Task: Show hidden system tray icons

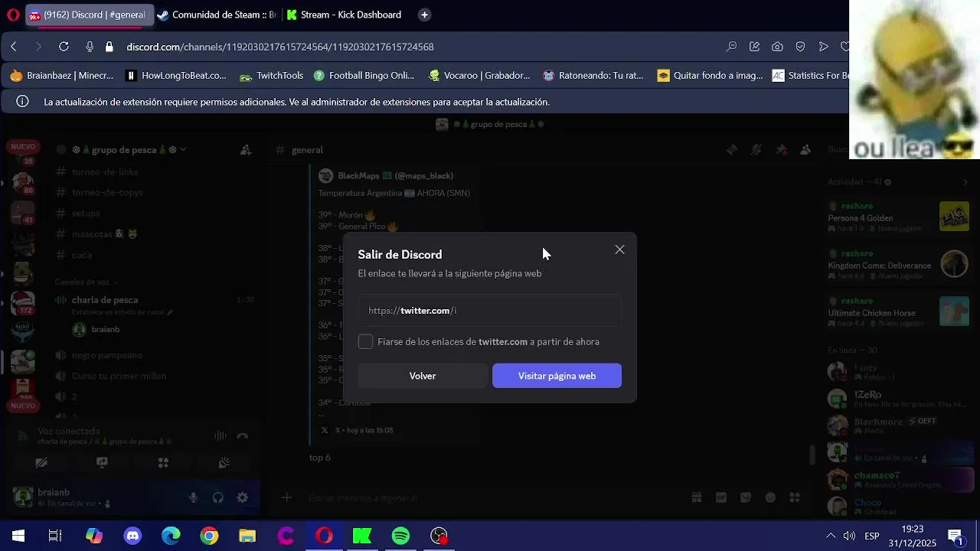Action: tap(831, 536)
